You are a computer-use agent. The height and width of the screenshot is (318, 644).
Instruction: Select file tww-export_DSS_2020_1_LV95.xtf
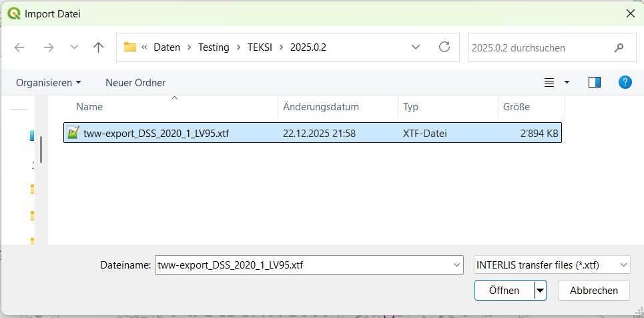pyautogui.click(x=312, y=133)
